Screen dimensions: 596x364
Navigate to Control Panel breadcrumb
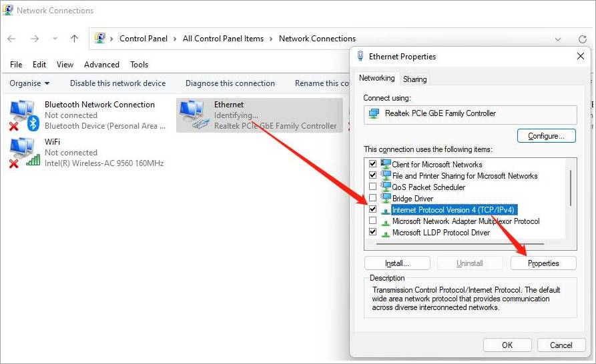click(x=143, y=39)
